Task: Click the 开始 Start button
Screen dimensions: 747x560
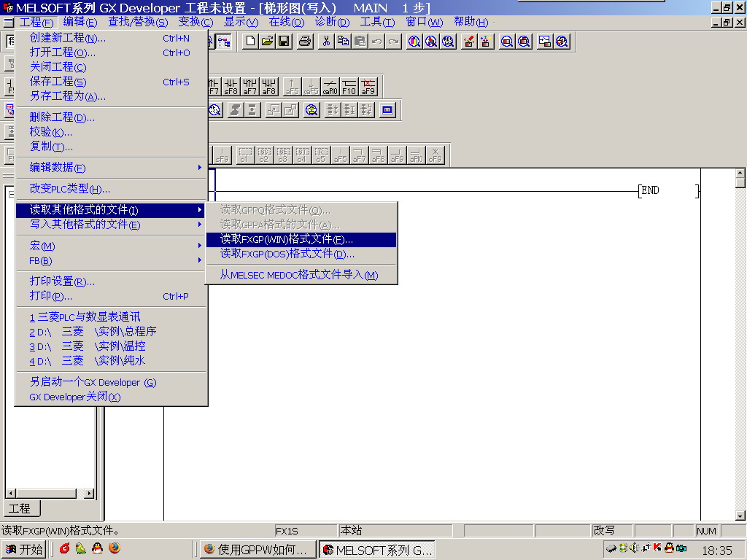Action: (x=24, y=549)
